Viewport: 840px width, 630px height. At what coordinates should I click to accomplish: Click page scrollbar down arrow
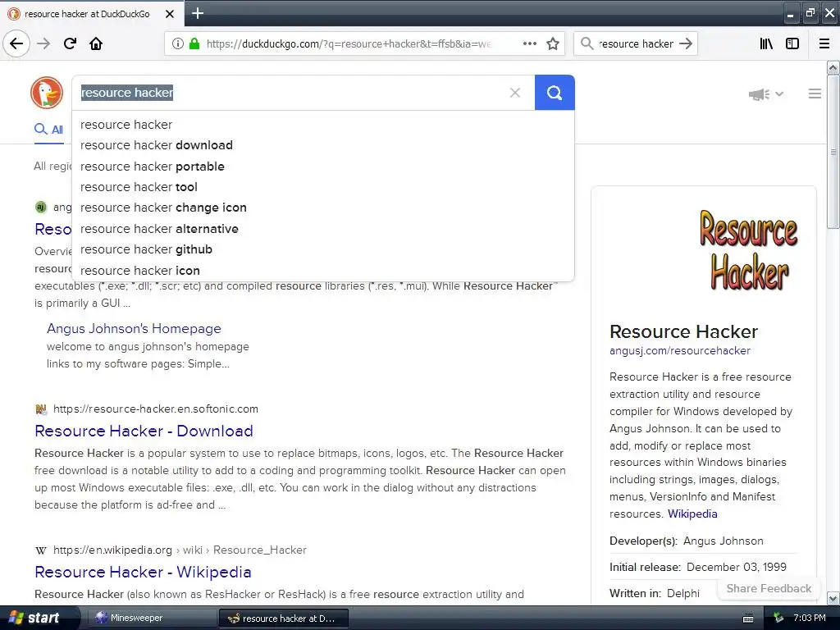(x=833, y=598)
